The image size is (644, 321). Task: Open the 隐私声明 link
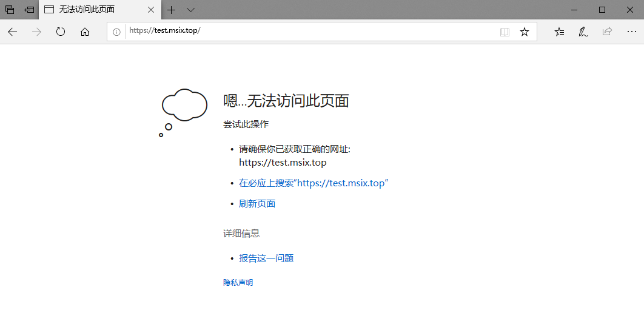coord(238,282)
